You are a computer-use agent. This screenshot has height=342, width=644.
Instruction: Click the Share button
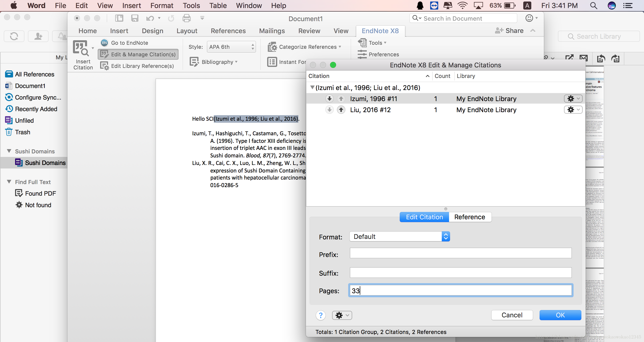(x=509, y=31)
